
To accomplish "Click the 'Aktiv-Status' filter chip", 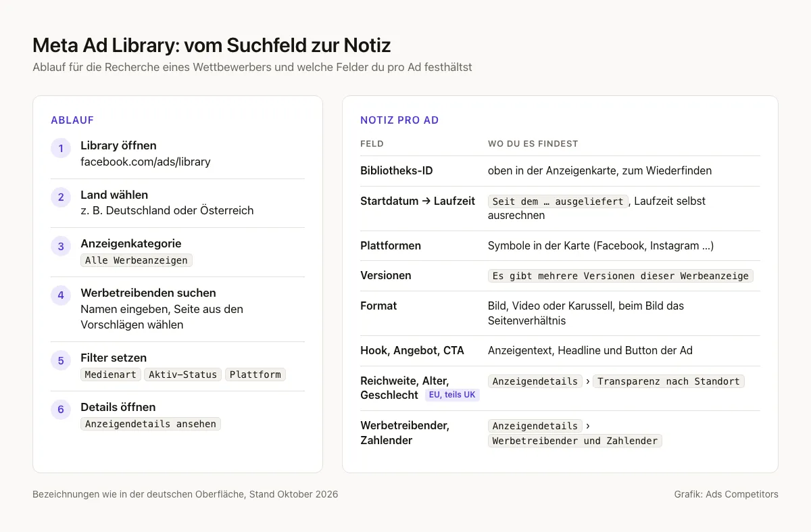I will (x=183, y=374).
